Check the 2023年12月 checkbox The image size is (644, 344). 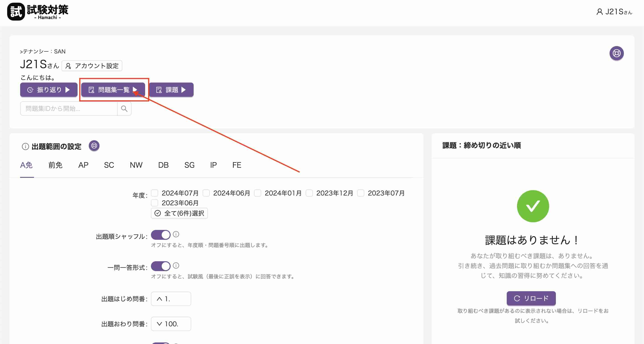click(309, 193)
